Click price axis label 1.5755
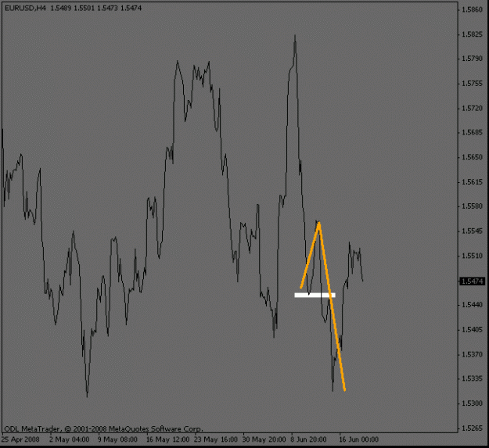 472,84
